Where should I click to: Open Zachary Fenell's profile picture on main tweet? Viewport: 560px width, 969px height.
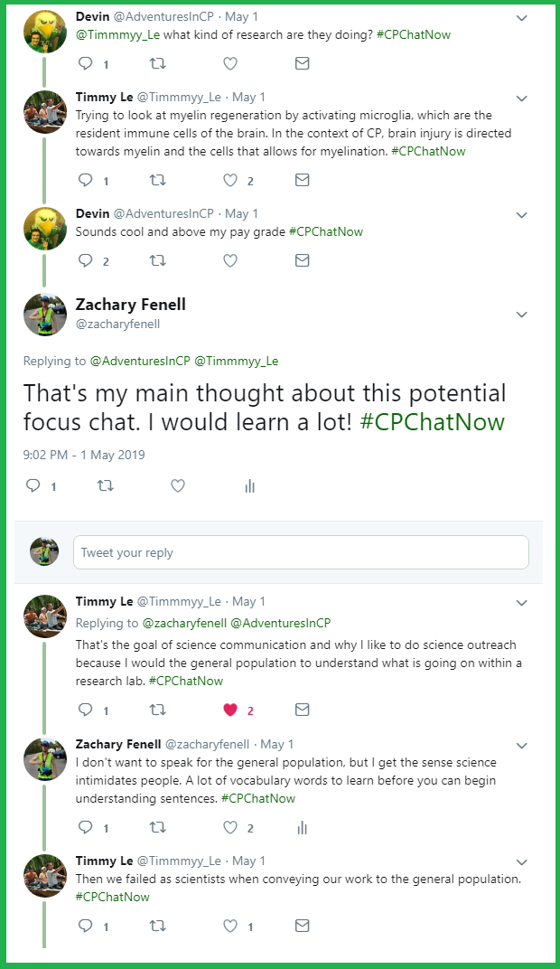pos(45,315)
